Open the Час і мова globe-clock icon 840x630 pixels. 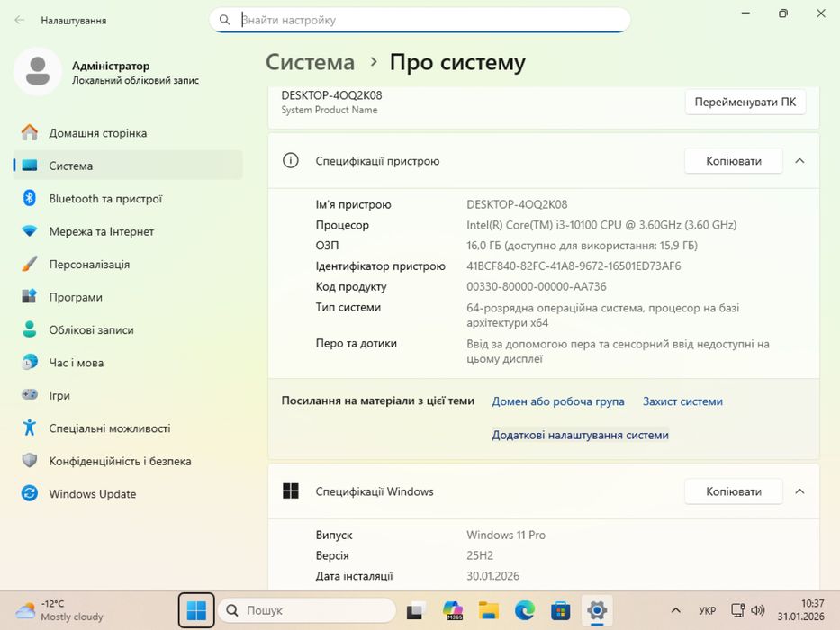[x=30, y=362]
